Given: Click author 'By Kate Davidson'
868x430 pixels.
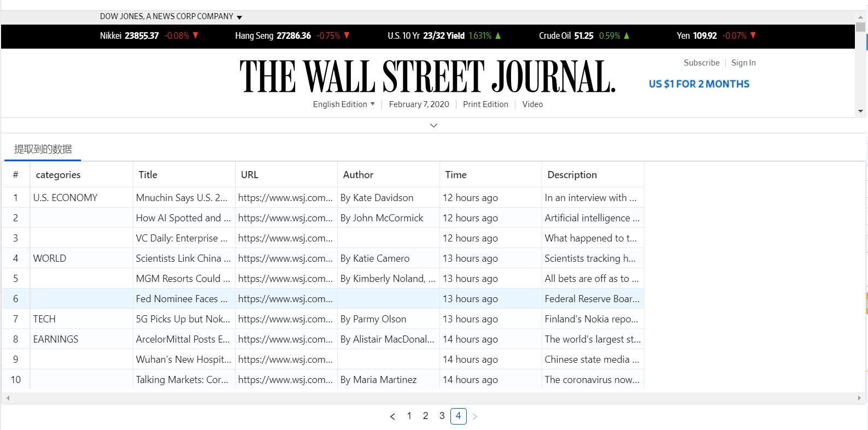Looking at the screenshot, I should pos(377,198).
